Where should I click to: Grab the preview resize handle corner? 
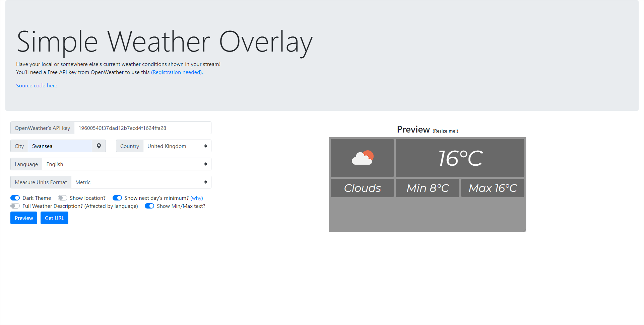524,230
